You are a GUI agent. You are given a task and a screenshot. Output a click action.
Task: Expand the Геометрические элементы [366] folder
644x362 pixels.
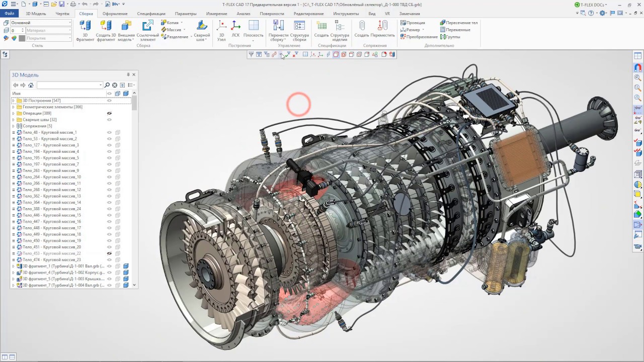tap(13, 107)
